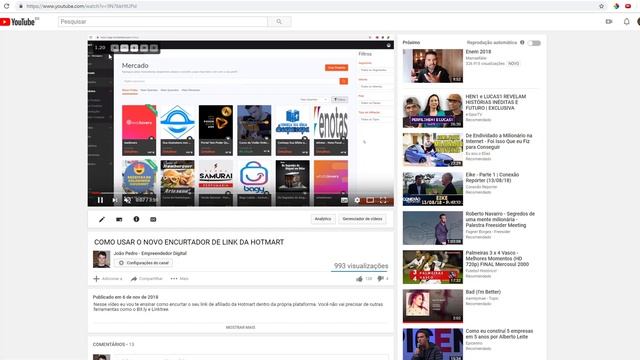Expand description with MOSTRAR MAIS
This screenshot has width=640, height=360.
coord(240,327)
